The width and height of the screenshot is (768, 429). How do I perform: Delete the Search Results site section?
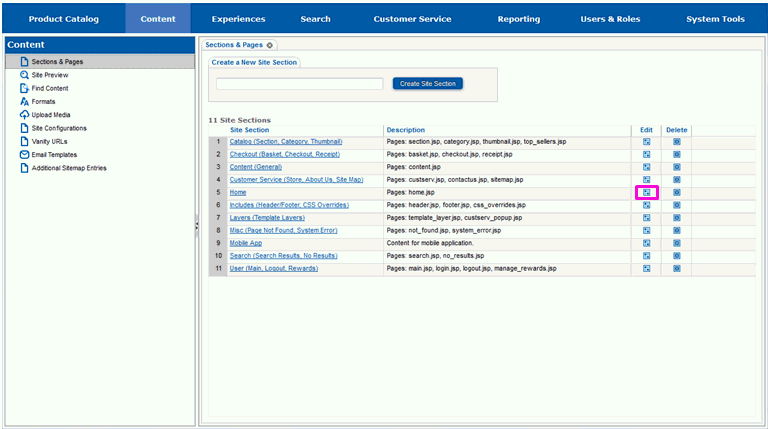676,256
